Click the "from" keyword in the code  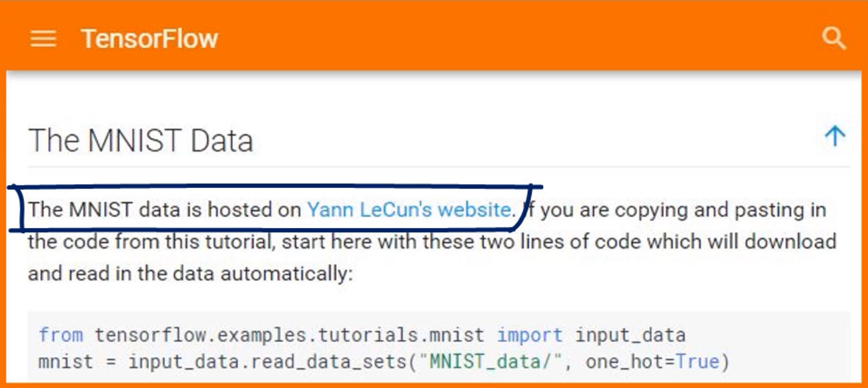(x=61, y=335)
